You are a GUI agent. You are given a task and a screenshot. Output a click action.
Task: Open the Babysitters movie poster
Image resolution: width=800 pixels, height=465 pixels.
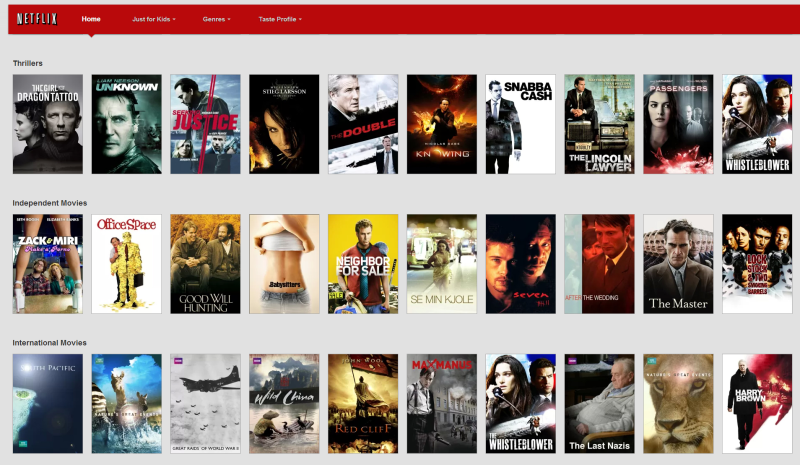[x=284, y=264]
